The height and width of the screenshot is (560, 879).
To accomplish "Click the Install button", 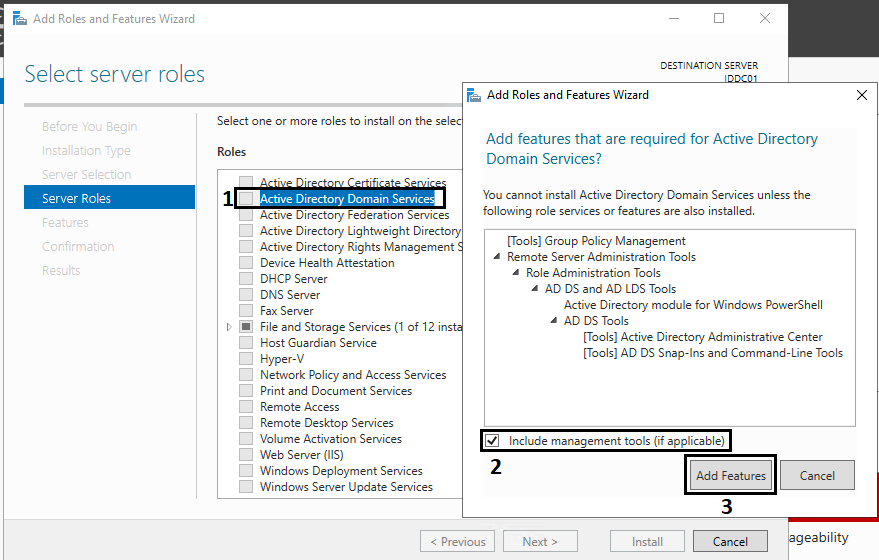I will pyautogui.click(x=647, y=542).
